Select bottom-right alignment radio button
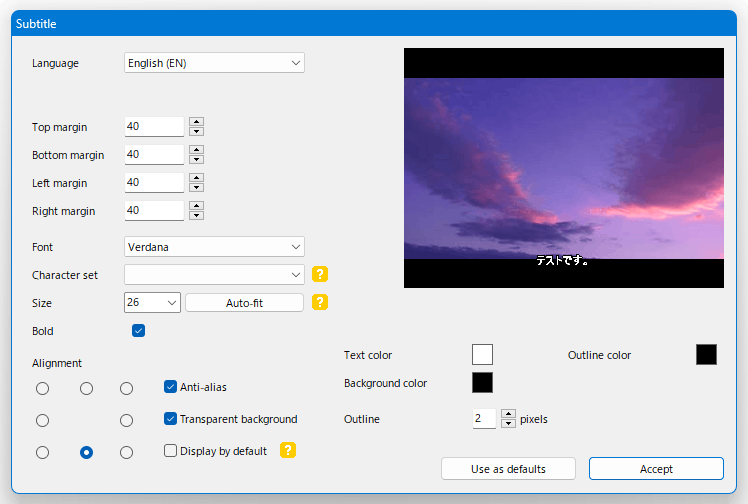Image resolution: width=748 pixels, height=504 pixels. pos(126,453)
